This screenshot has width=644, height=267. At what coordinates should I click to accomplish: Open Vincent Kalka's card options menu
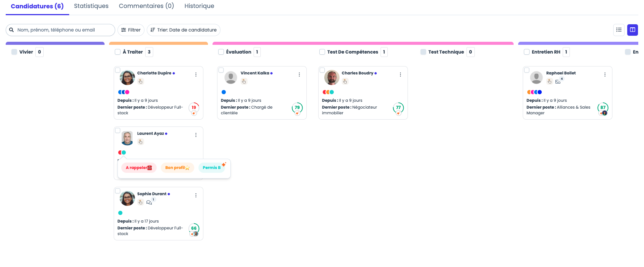pyautogui.click(x=299, y=75)
